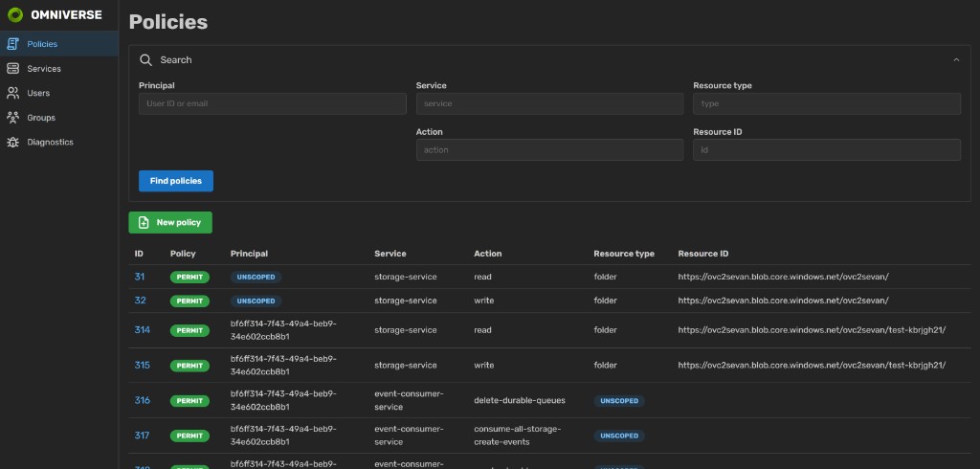This screenshot has height=469, width=980.
Task: Open policy ID 316
Action: pos(143,400)
